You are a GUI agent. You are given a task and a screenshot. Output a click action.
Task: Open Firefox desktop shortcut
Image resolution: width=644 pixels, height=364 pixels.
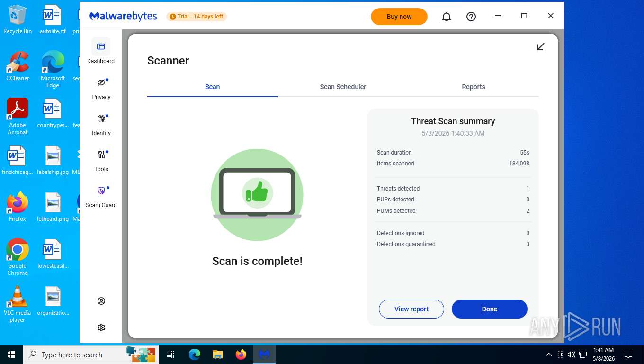coord(18,207)
